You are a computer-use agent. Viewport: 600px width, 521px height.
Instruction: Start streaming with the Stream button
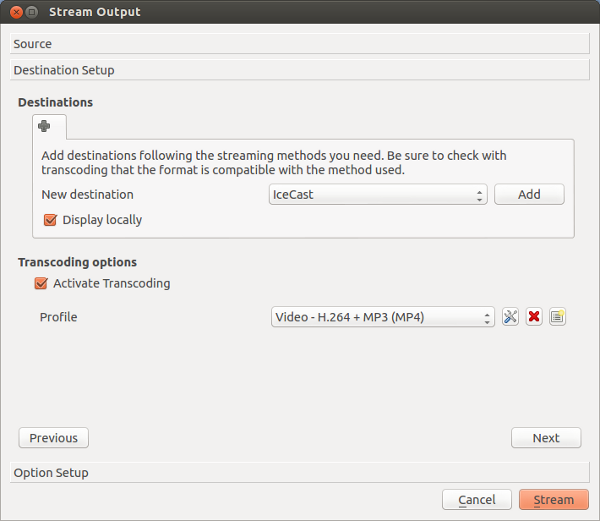pos(554,500)
